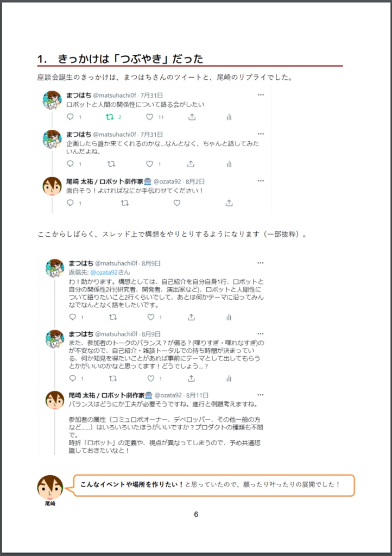392x556 pixels.
Task: Like the second 8月9日 tweet
Action: pos(151,378)
